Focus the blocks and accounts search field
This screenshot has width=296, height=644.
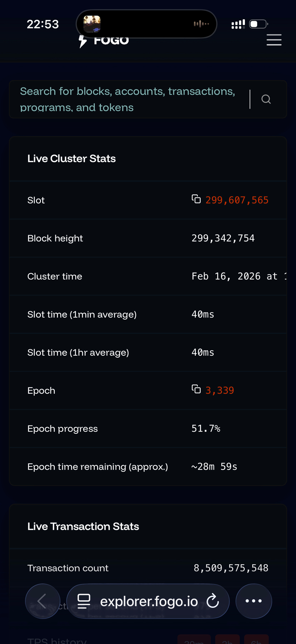click(x=129, y=99)
